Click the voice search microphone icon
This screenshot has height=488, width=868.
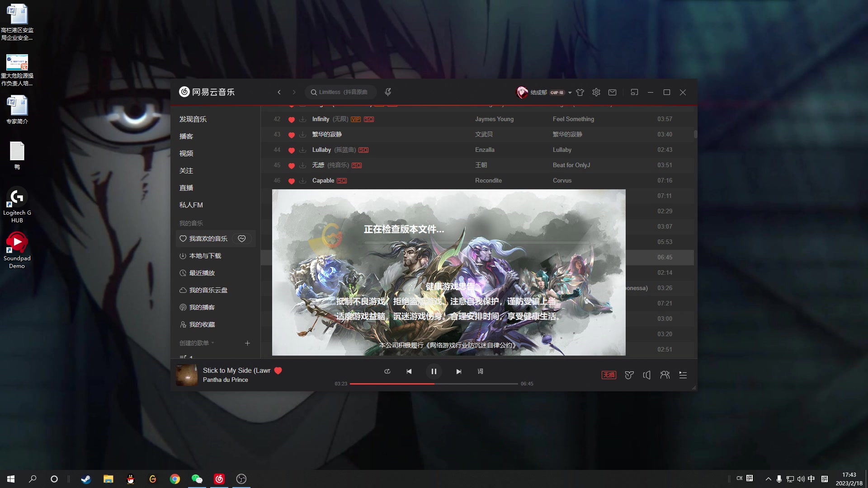pos(388,92)
